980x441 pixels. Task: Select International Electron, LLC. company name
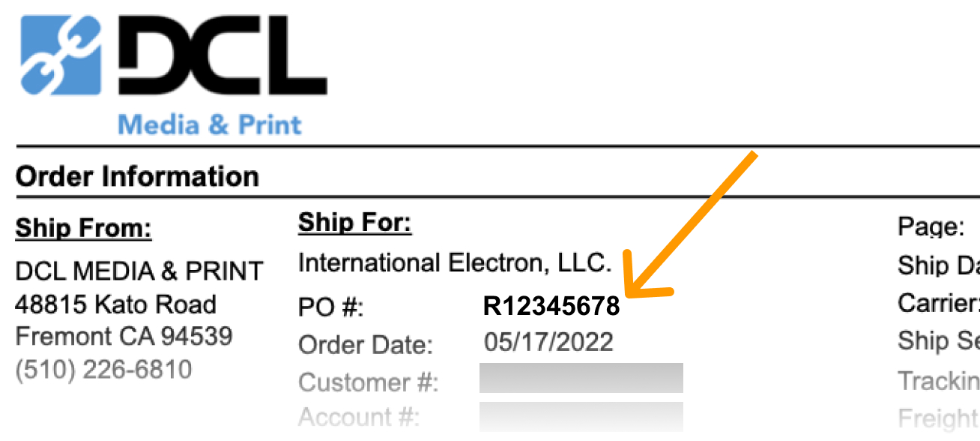tap(455, 262)
